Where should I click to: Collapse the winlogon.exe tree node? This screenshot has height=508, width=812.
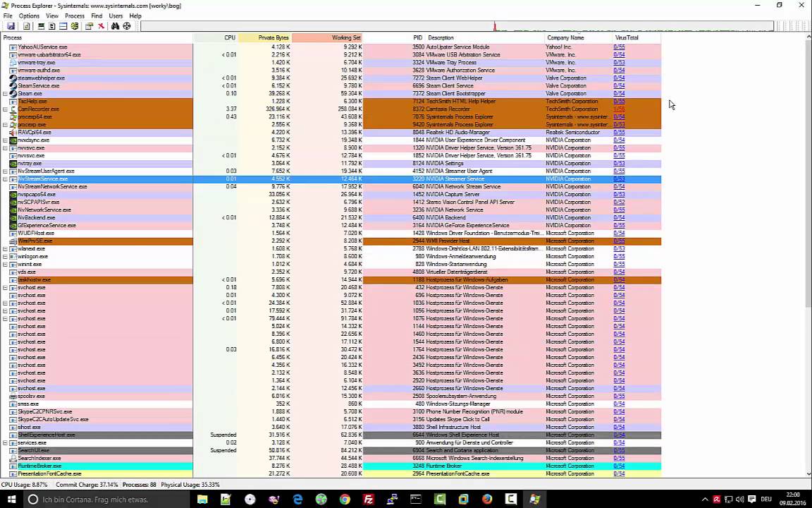[5, 257]
